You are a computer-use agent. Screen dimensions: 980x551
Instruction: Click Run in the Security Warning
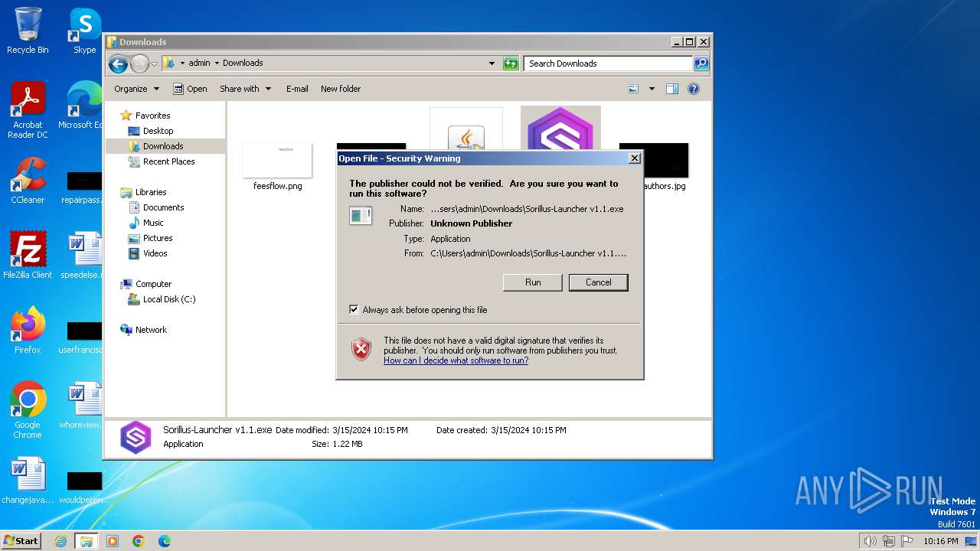[x=533, y=282]
